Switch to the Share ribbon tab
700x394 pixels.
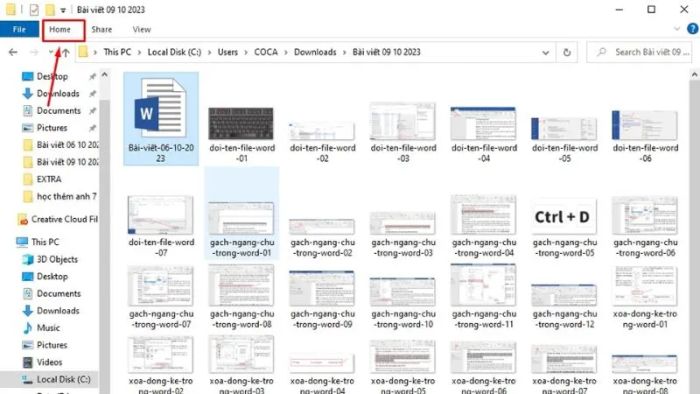(102, 29)
